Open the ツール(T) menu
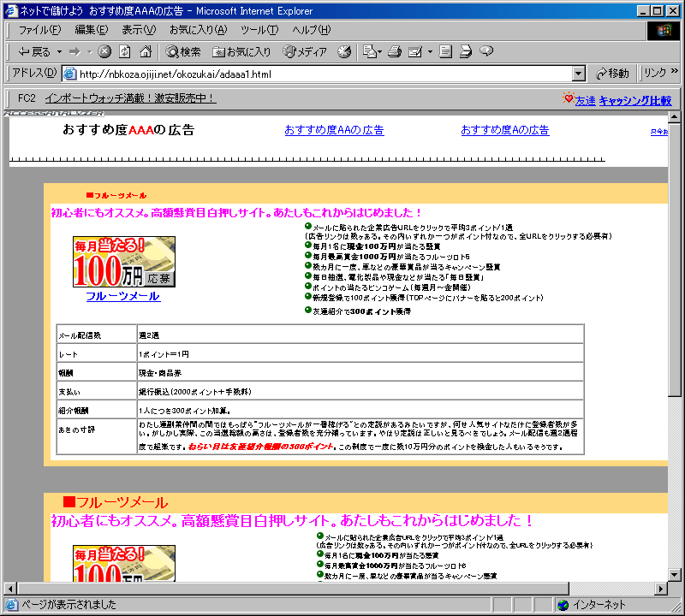 point(259,30)
